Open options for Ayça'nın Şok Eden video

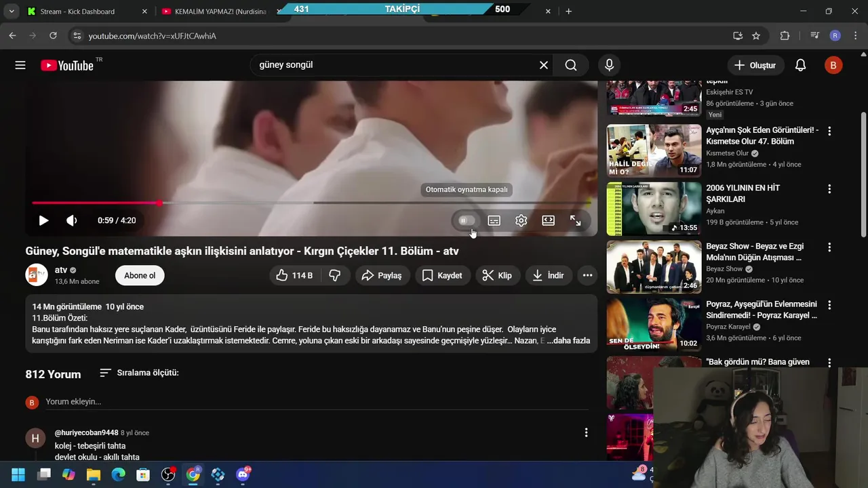pyautogui.click(x=829, y=131)
